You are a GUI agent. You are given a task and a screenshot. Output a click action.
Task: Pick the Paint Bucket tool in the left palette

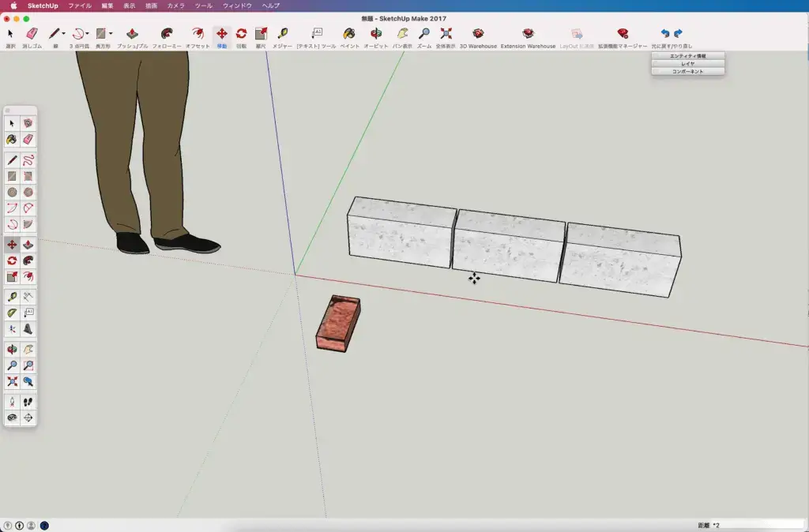(x=12, y=139)
